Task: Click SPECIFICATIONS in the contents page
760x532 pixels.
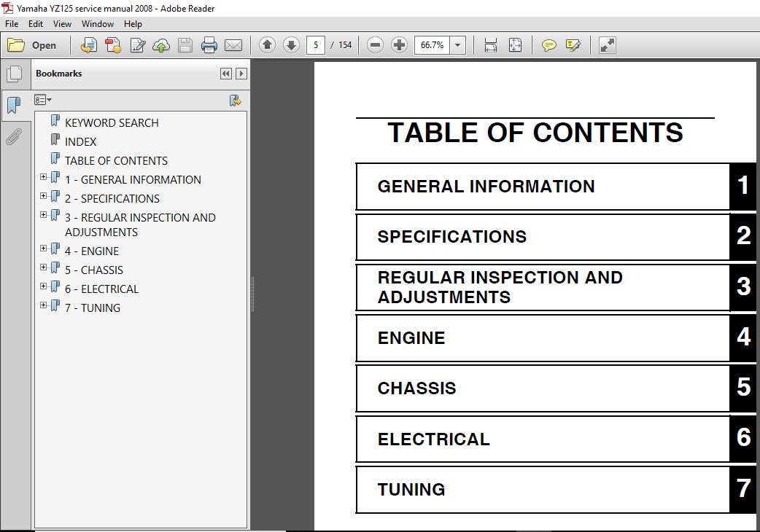Action: 451,237
